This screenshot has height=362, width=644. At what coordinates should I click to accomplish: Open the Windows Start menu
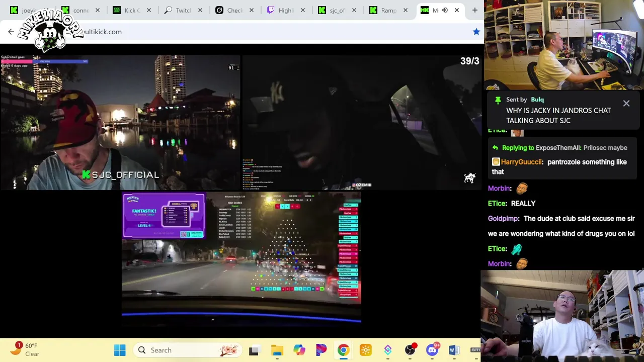pyautogui.click(x=120, y=350)
